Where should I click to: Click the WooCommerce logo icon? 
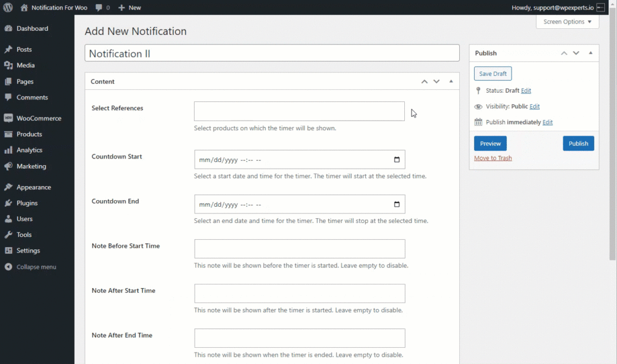point(8,118)
